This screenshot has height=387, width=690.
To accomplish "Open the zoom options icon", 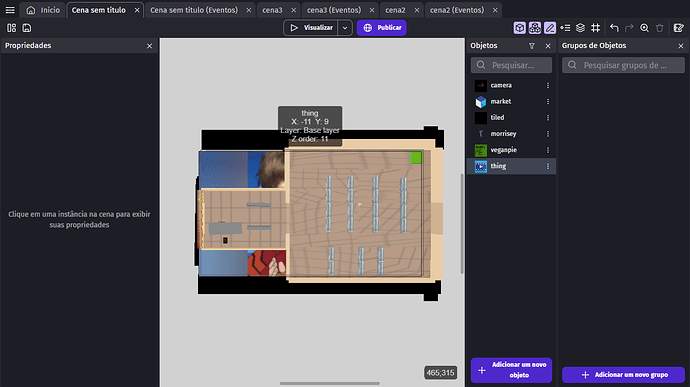I will tap(644, 28).
